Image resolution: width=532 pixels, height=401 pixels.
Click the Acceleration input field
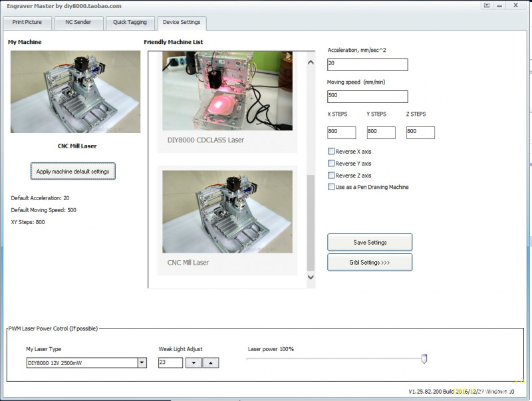tap(368, 65)
